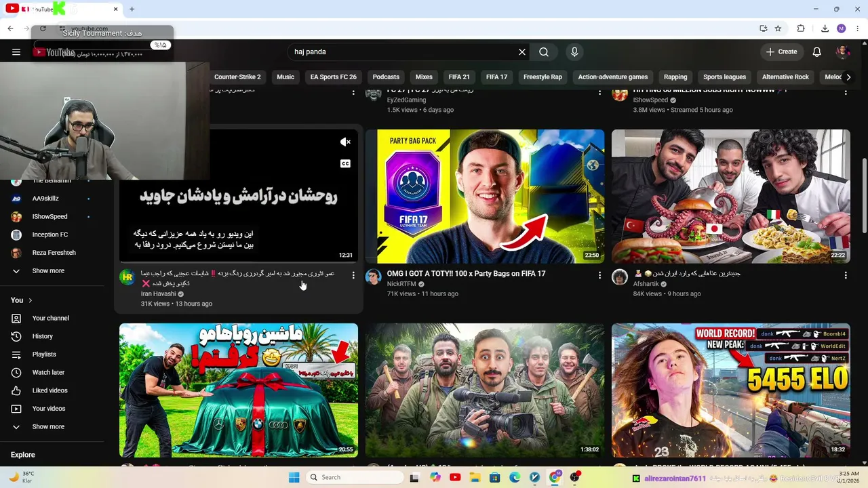Viewport: 868px width, 488px height.
Task: Show more chips with the right arrow
Action: (x=848, y=77)
